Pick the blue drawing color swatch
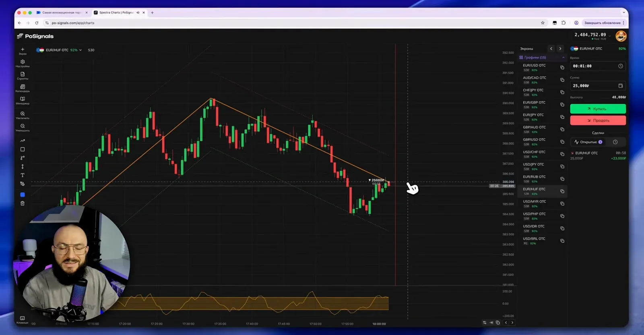644x335 pixels. [23, 194]
